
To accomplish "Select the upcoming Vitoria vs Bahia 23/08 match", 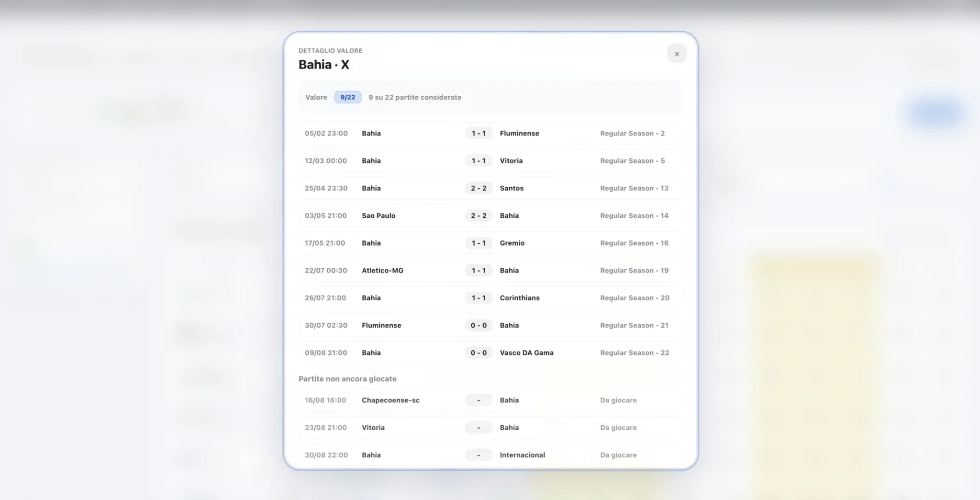I will 490,428.
